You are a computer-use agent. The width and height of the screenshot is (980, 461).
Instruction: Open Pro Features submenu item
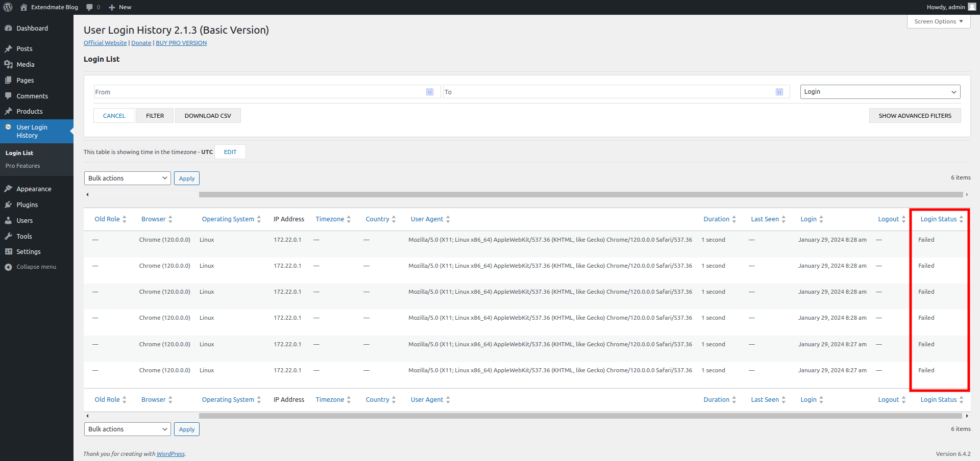(23, 166)
